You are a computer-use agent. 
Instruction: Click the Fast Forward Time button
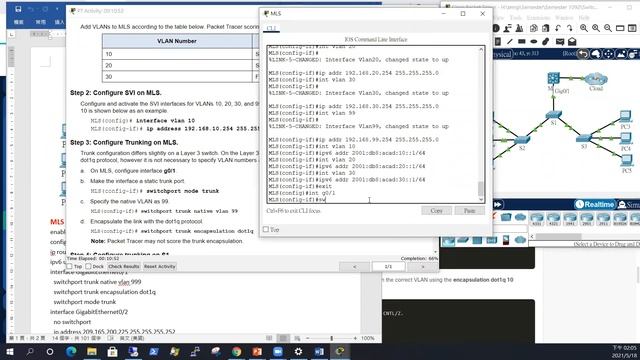tap(498, 204)
